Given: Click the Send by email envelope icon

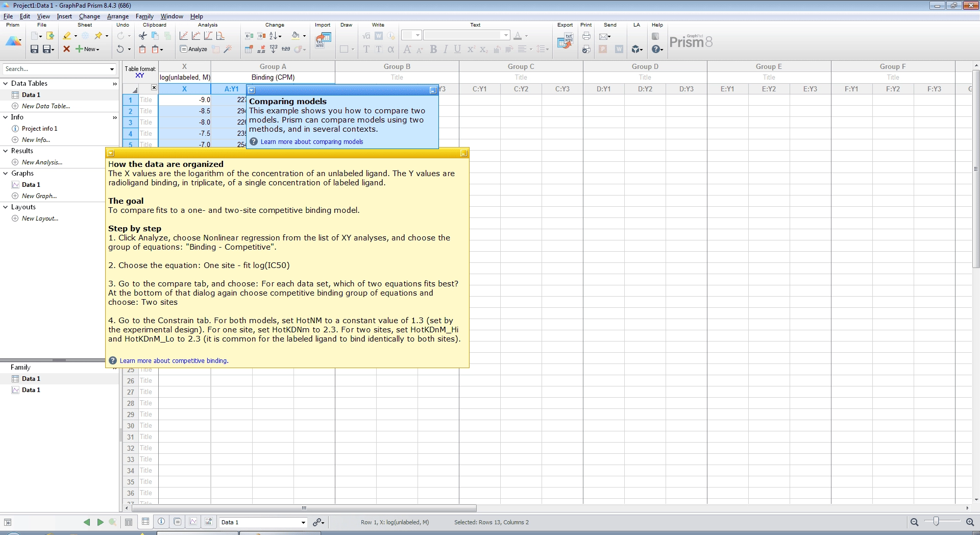Looking at the screenshot, I should 603,36.
